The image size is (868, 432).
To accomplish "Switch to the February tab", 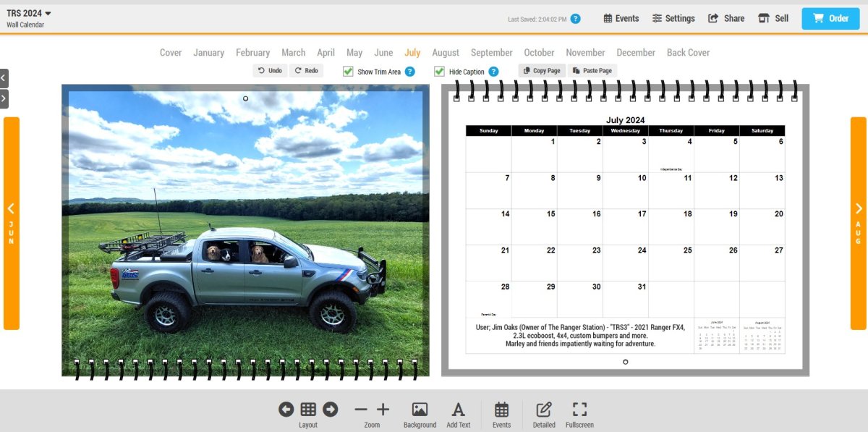I will (x=252, y=53).
